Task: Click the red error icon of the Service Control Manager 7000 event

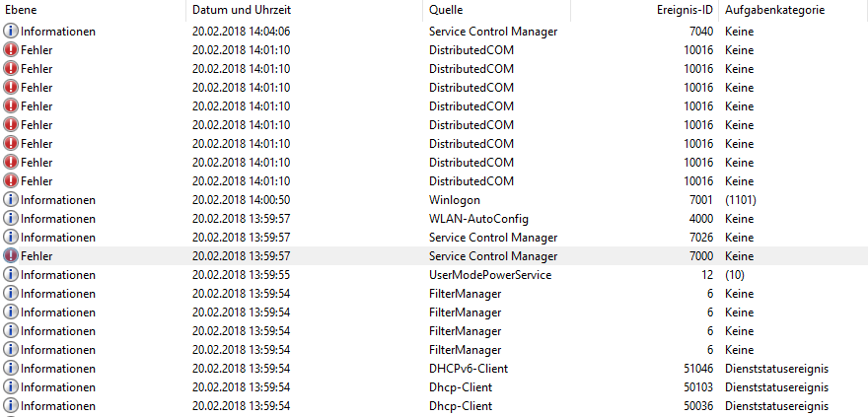Action: 11,256
